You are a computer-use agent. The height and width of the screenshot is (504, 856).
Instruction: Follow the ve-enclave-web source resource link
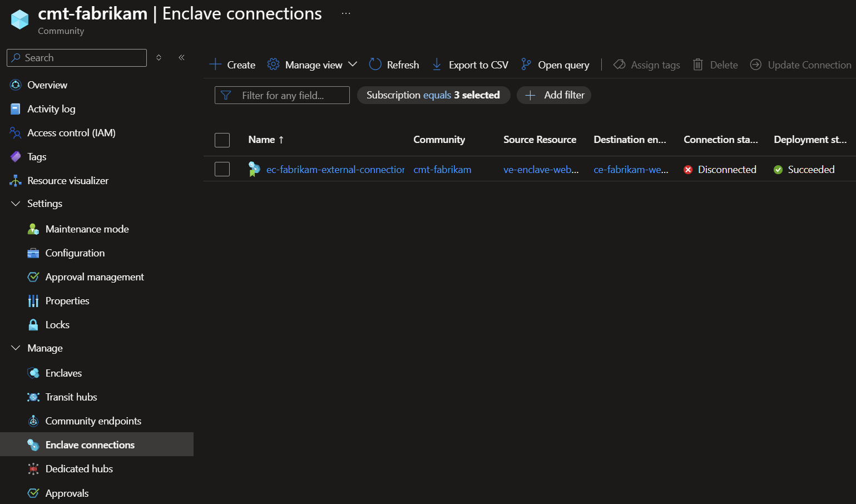pos(541,170)
